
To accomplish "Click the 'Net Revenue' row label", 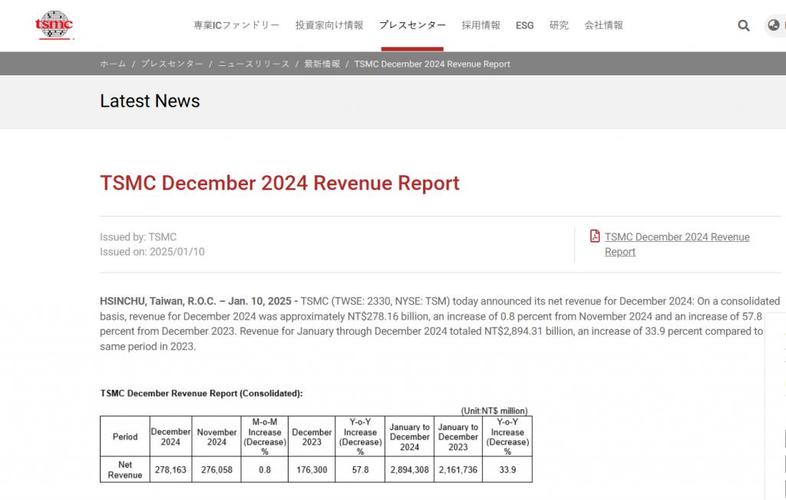I will pyautogui.click(x=125, y=469).
